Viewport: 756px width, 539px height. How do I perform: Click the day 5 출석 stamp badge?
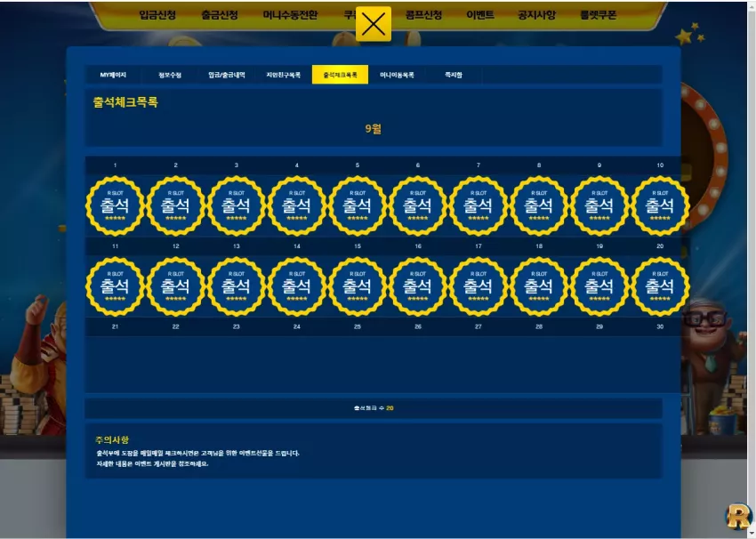[358, 205]
